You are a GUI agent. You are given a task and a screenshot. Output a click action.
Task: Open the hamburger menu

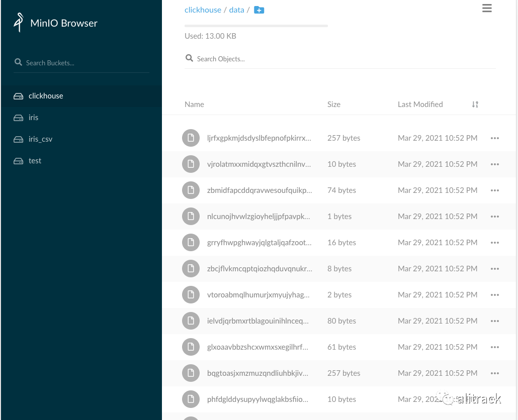486,8
